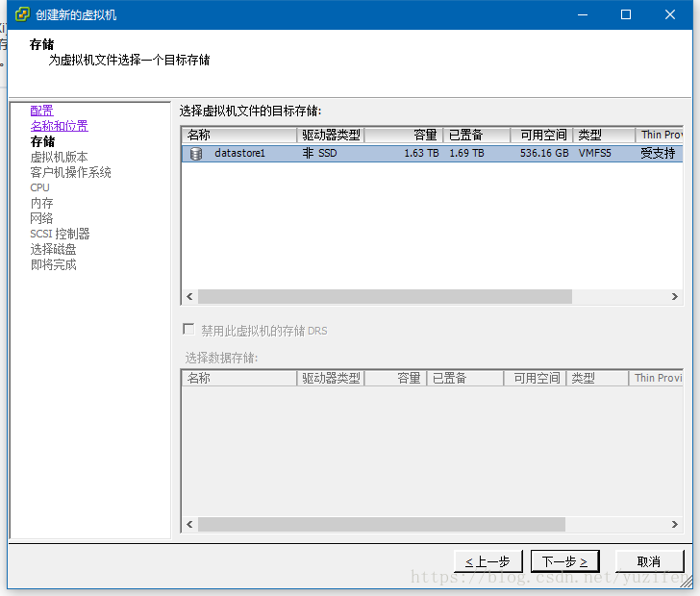Sort upper table by 已置备 column
This screenshot has height=596, width=700.
pyautogui.click(x=477, y=135)
